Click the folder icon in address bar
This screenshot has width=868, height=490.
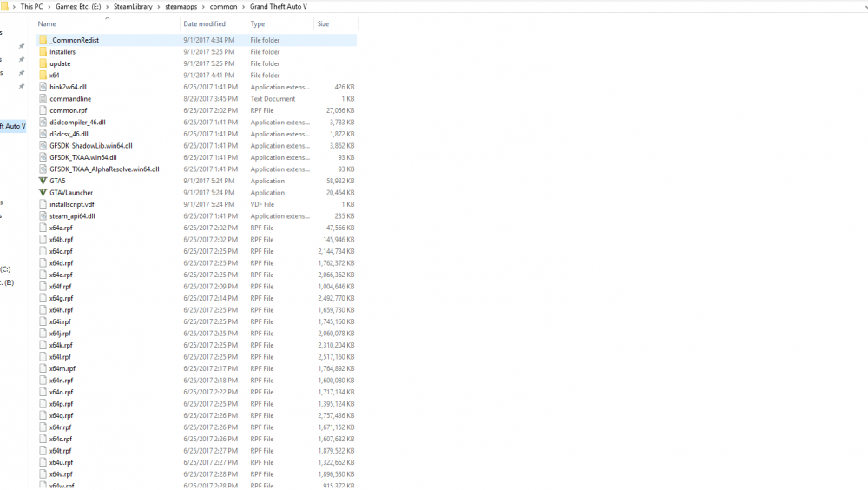pyautogui.click(x=4, y=7)
